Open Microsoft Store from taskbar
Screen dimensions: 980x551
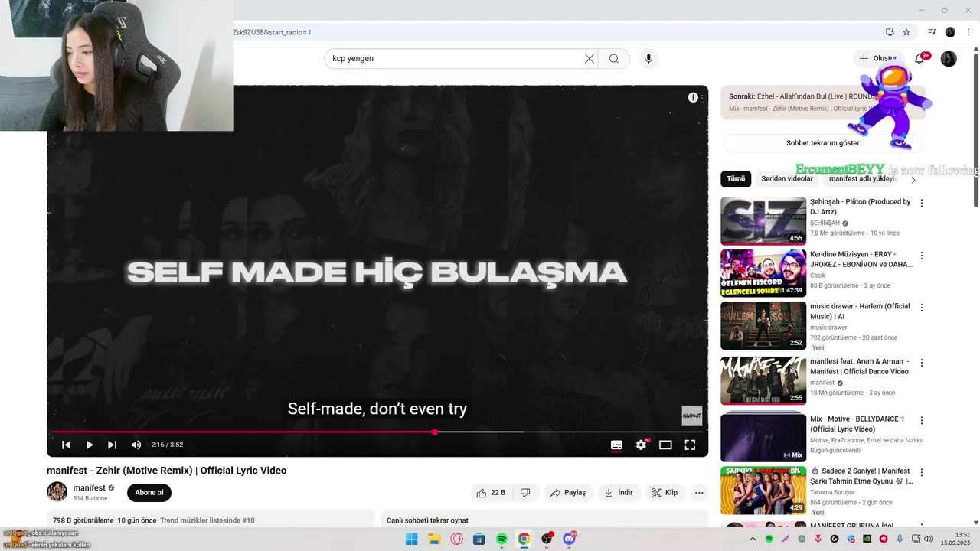coord(479,539)
